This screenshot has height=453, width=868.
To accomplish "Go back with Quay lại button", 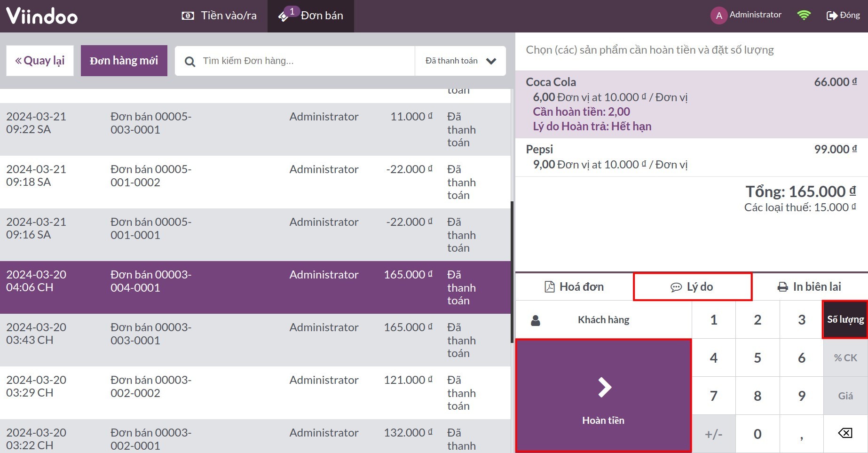I will pos(40,61).
